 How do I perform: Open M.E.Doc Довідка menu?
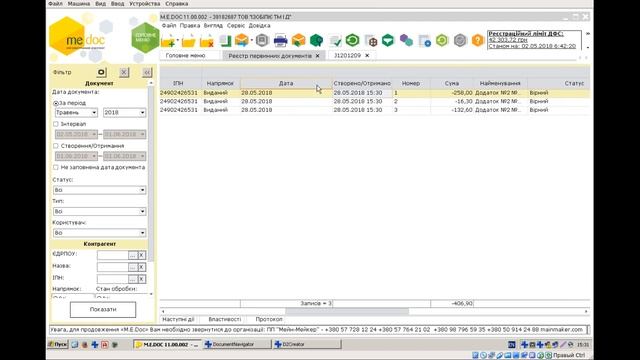[x=259, y=25]
